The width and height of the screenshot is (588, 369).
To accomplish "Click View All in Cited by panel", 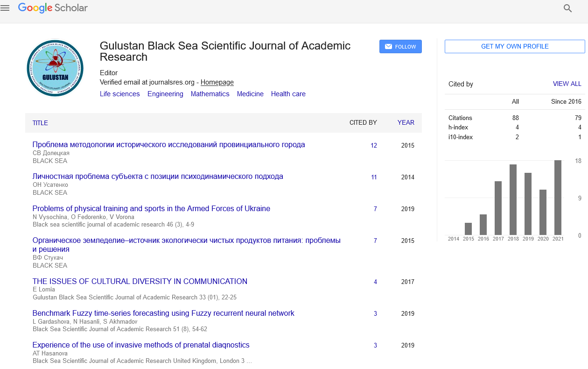I will tap(567, 84).
